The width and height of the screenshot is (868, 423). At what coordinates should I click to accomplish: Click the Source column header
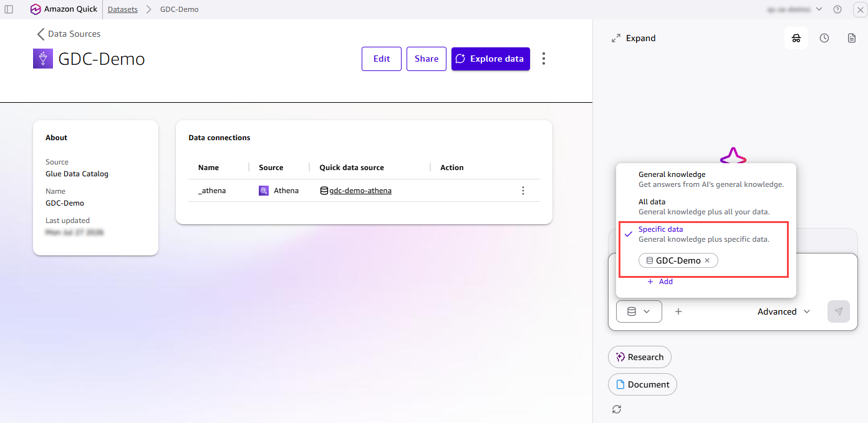(x=271, y=168)
